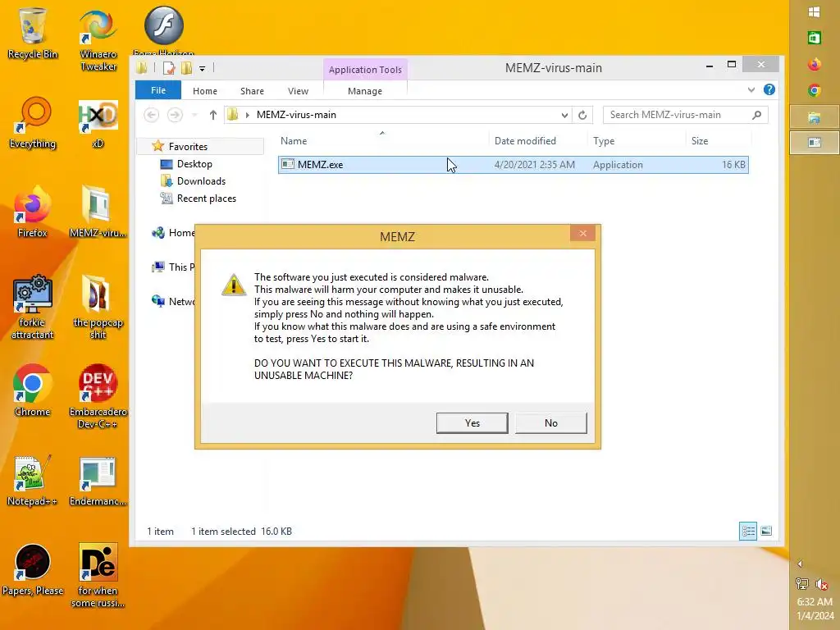
Task: Click New folder icon in quick access toolbar
Action: pyautogui.click(x=186, y=68)
